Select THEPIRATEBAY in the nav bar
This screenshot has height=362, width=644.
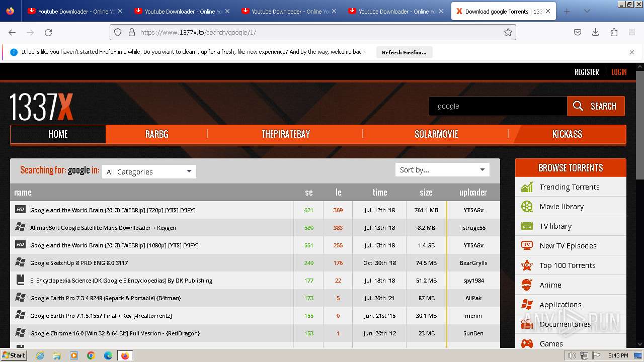point(286,134)
